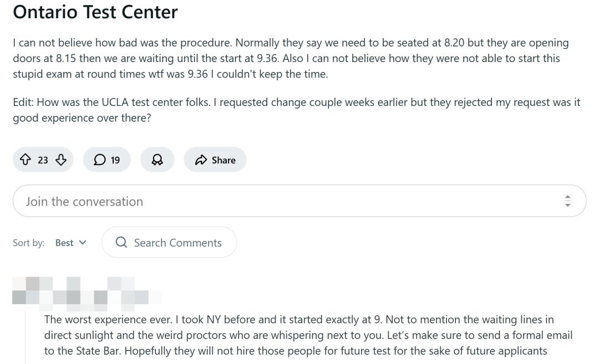Click the Share arrow icon
599x364 pixels.
click(x=201, y=160)
